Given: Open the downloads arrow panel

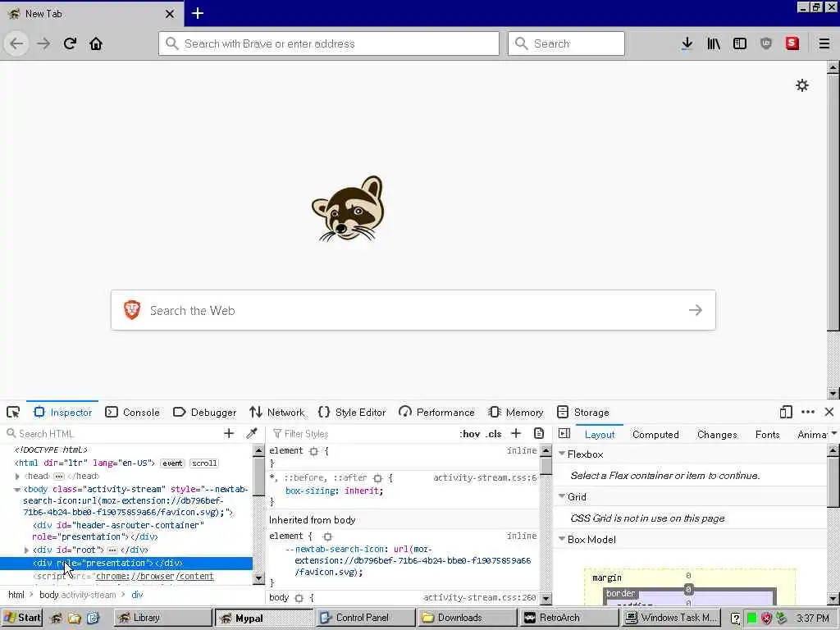Looking at the screenshot, I should pos(687,43).
